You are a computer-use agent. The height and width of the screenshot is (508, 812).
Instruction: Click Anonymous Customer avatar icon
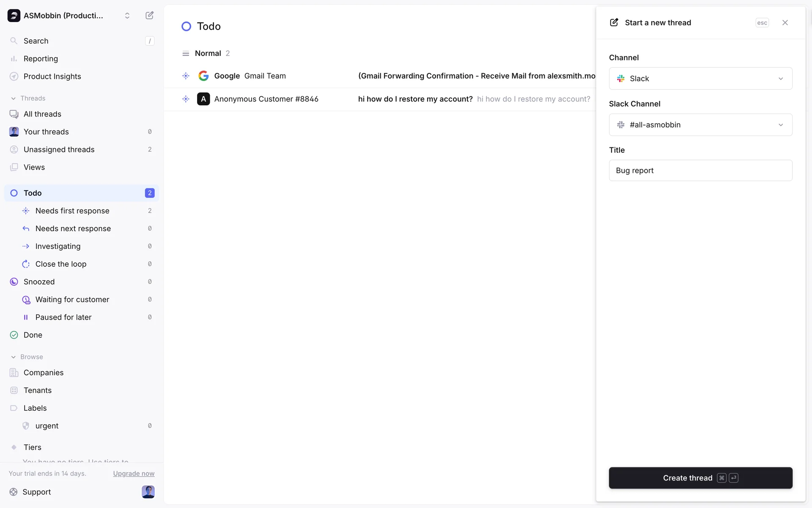pos(203,99)
